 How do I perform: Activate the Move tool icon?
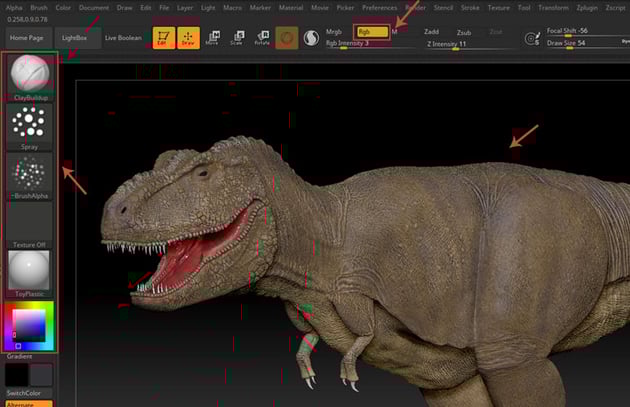tap(212, 37)
